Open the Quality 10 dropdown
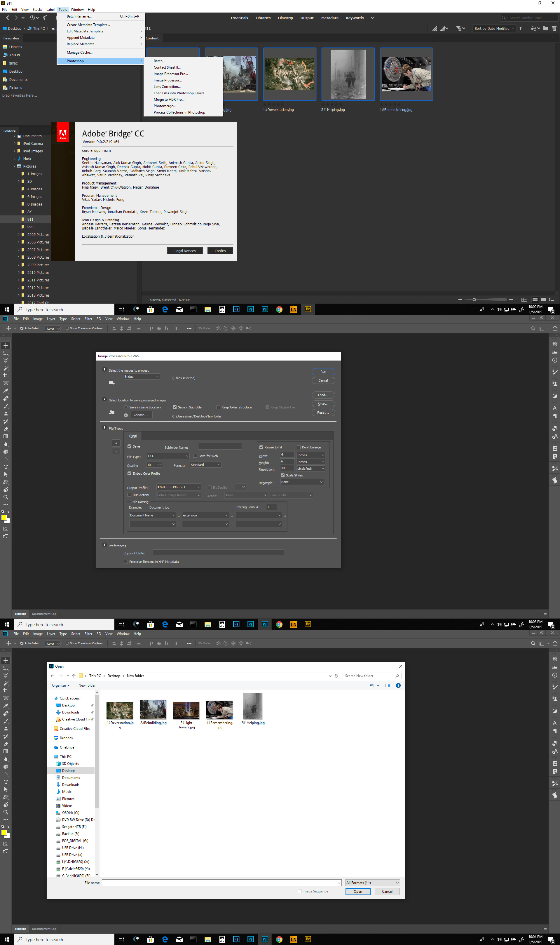 154,465
